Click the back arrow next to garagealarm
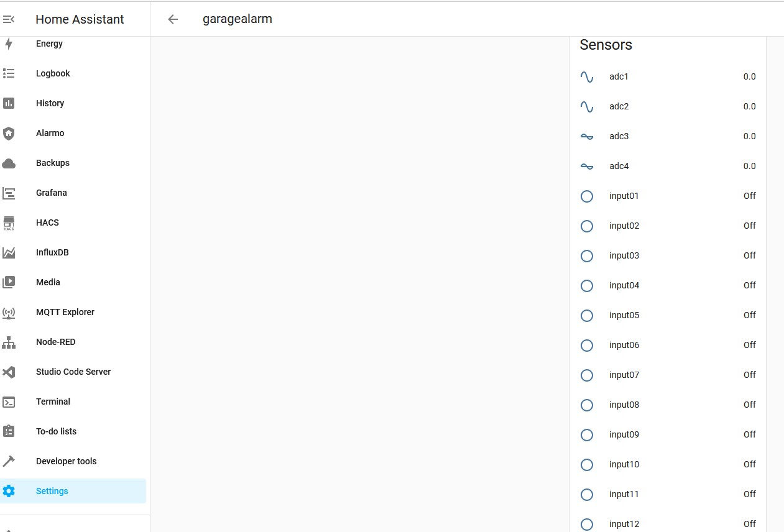Viewport: 784px width, 532px height. [x=173, y=19]
